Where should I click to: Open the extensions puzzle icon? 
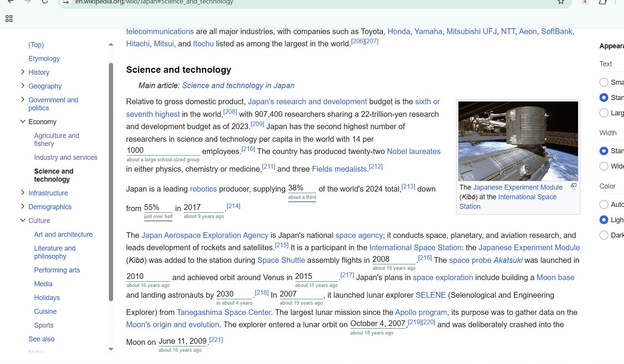(603, 2)
